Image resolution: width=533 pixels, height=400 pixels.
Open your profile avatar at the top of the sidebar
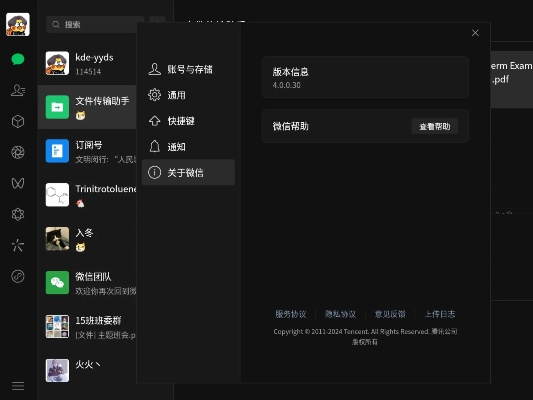click(x=18, y=24)
